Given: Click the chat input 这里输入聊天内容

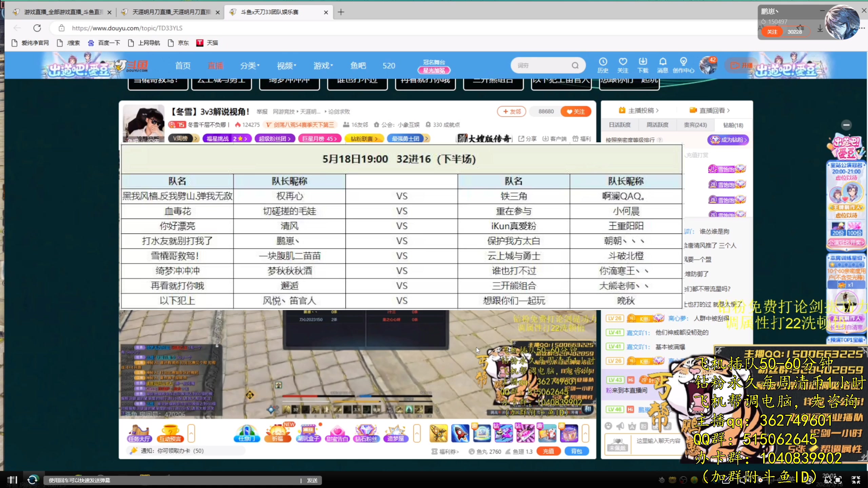Looking at the screenshot, I should pos(658,441).
